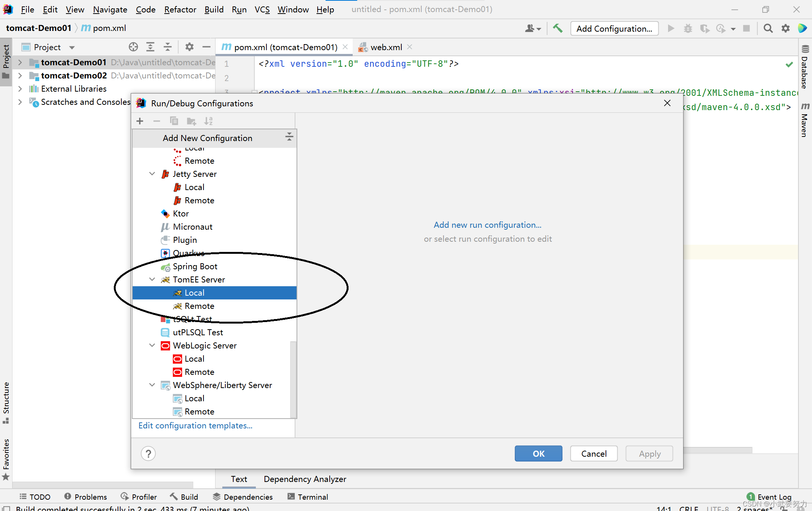Screen dimensions: 812x511
Task: Open Search Everywhere magnifier icon
Action: (768, 28)
